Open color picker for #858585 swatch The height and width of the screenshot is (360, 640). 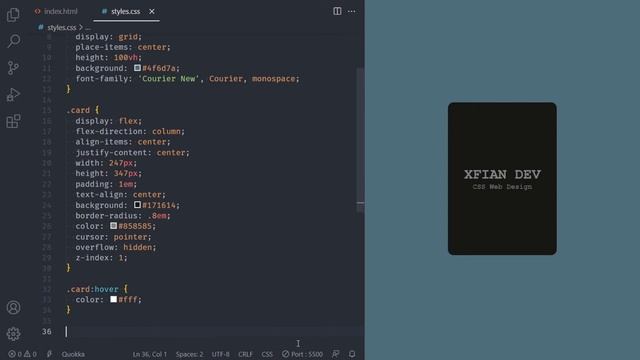[113, 226]
